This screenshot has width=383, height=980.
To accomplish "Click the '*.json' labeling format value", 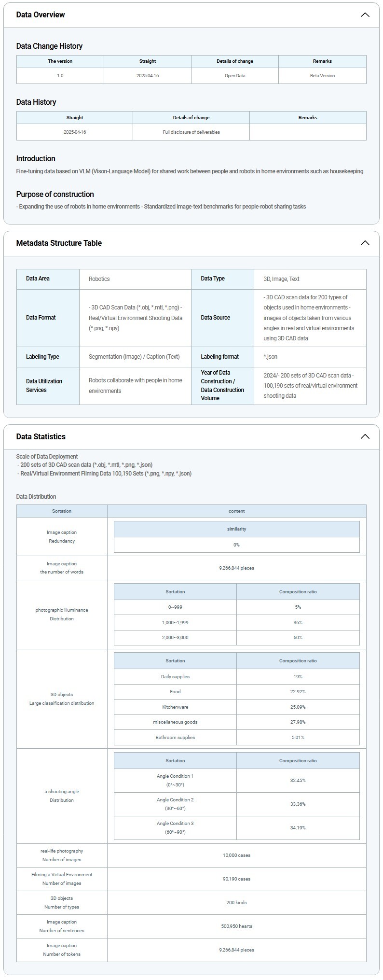I will (271, 357).
